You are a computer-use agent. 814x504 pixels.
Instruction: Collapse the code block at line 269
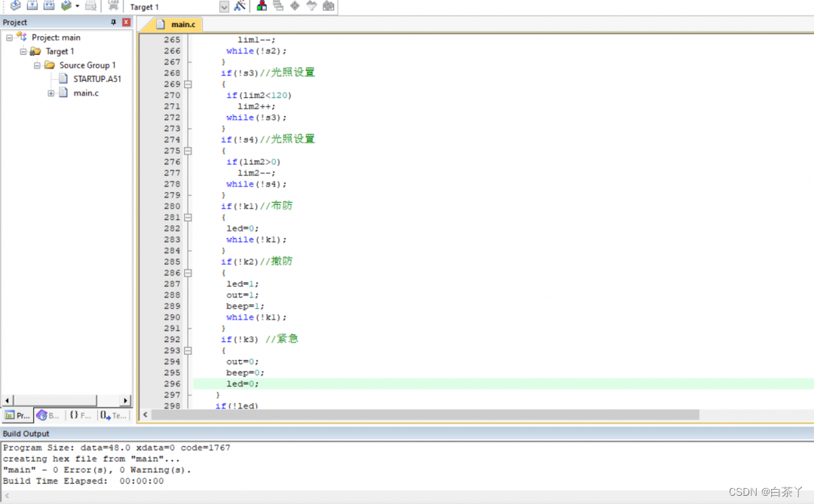coord(188,84)
